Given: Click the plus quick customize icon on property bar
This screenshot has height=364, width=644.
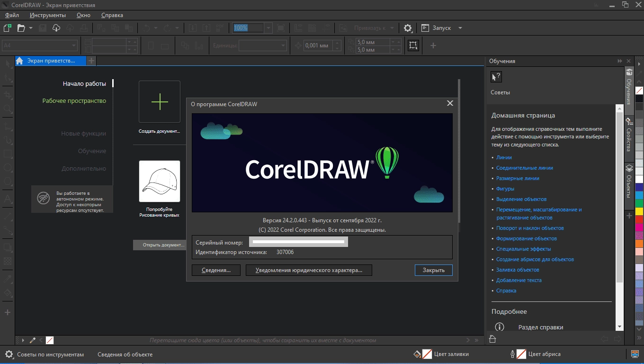Looking at the screenshot, I should coord(433,45).
